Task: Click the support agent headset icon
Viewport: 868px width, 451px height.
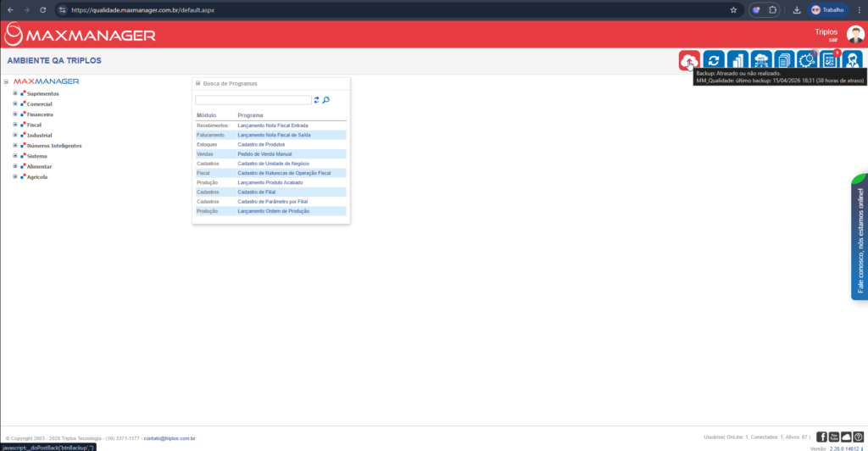Action: pyautogui.click(x=852, y=61)
